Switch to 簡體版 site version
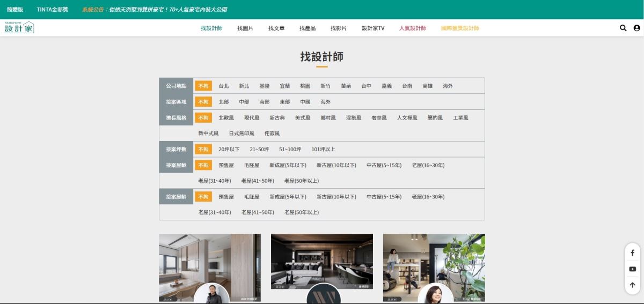 pos(16,10)
